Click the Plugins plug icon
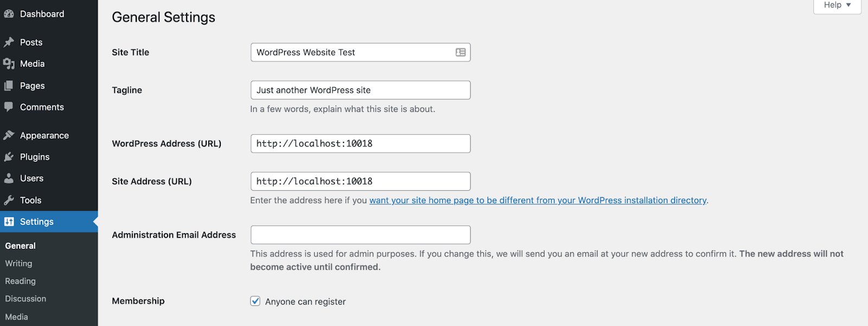This screenshot has height=326, width=868. coord(9,157)
